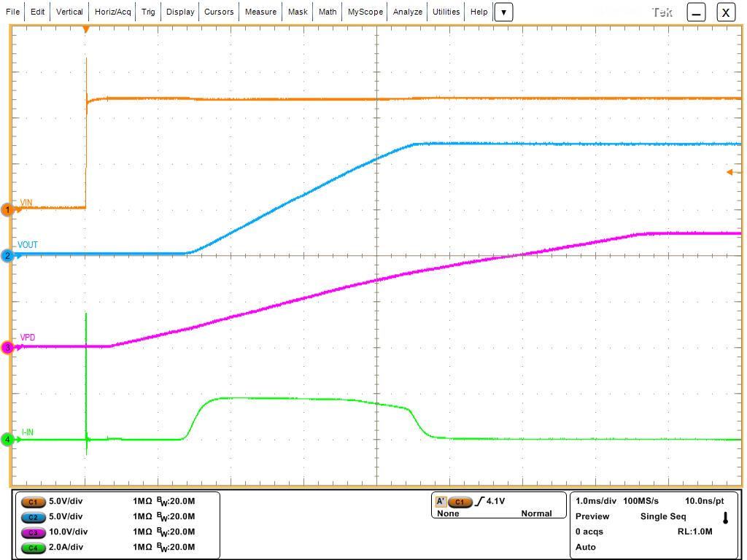Click the channel 4 I-IN marker on left edge
Screen dimensions: 747x560
tap(9, 440)
